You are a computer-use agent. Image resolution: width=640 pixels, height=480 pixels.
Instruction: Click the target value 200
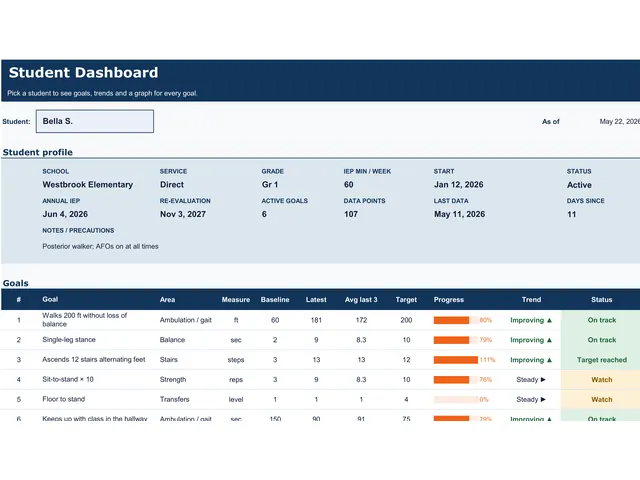[x=406, y=320]
